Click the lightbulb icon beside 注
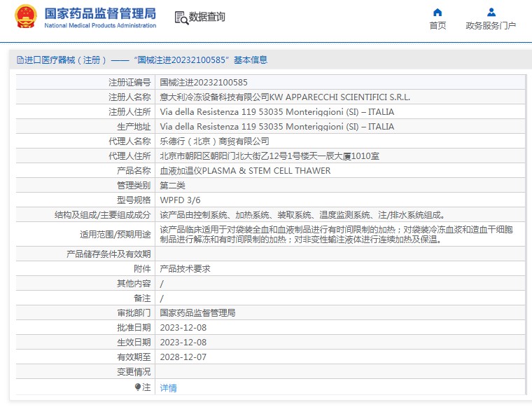The height and width of the screenshot is (407, 532). pyautogui.click(x=137, y=387)
